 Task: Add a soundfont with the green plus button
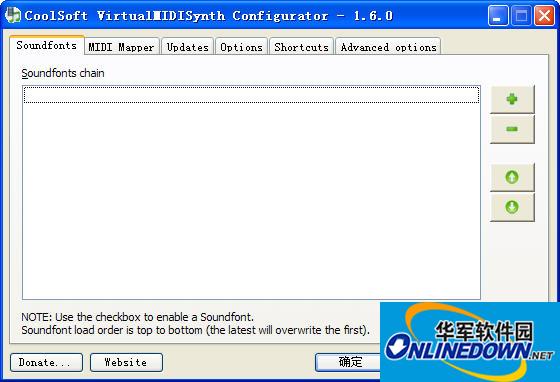(512, 99)
